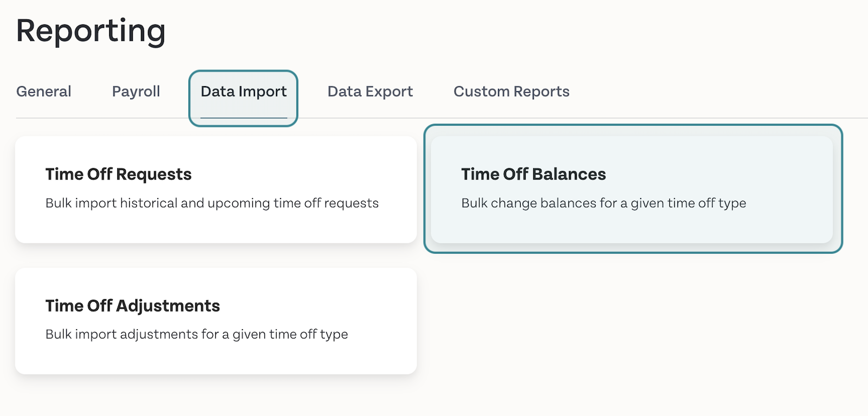Screen dimensions: 868x416
Task: Click the word "Adjustments" in the bottom card title
Action: pyautogui.click(x=168, y=306)
